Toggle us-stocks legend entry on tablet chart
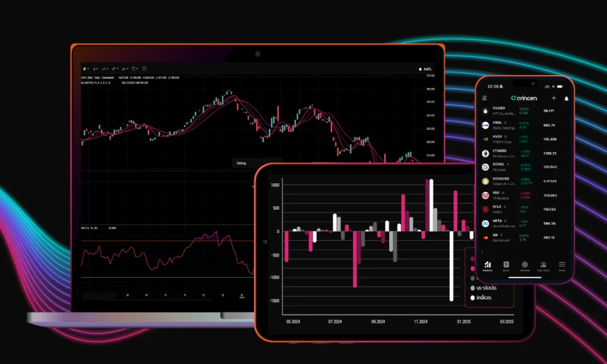 [x=484, y=288]
